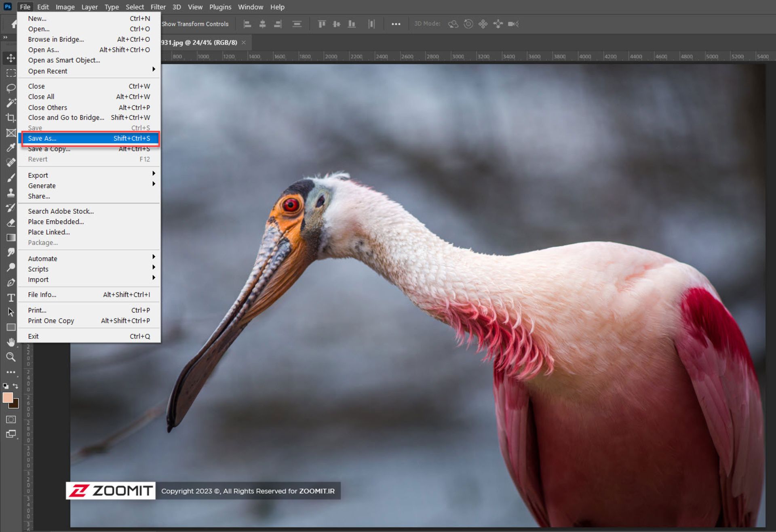Select the Crop tool

[x=11, y=118]
